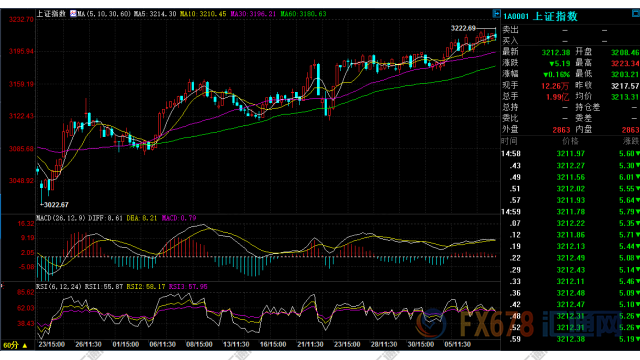
Task: Click the 时间 column header
Action: (x=509, y=141)
